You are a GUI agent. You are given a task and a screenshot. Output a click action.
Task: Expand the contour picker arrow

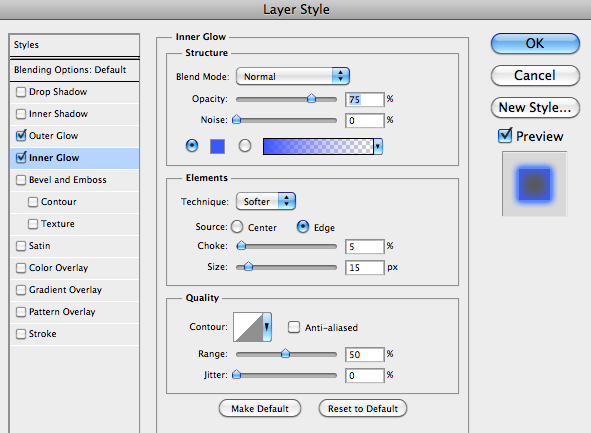point(267,327)
